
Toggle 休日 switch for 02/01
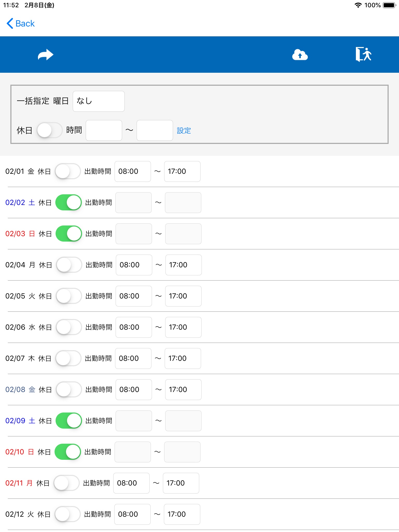(x=68, y=171)
